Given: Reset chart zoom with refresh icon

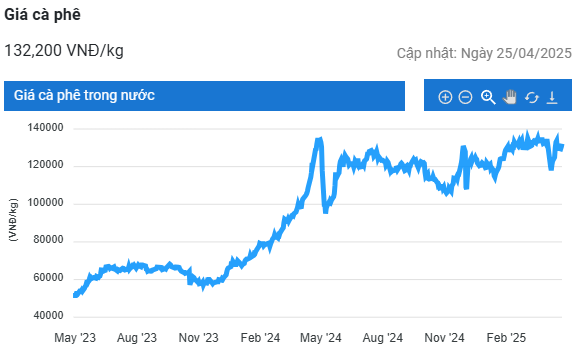Looking at the screenshot, I should point(532,98).
